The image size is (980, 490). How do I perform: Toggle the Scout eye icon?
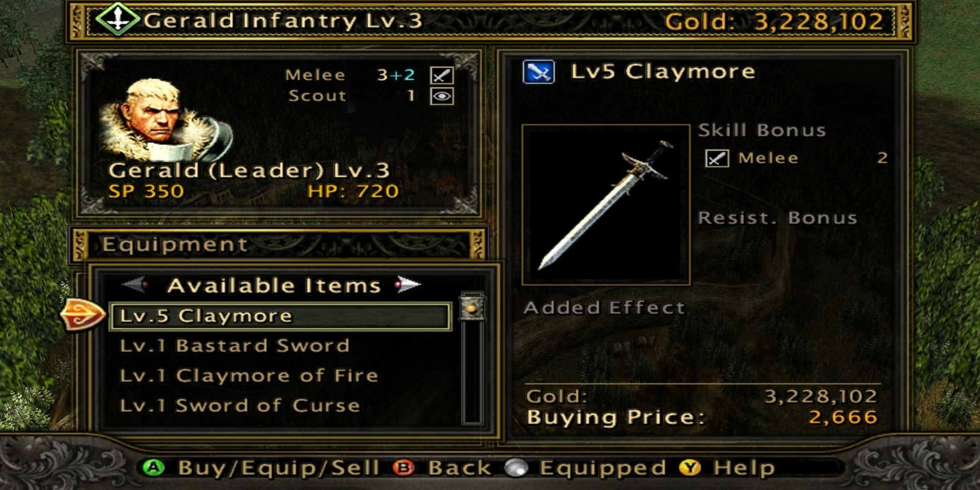[442, 96]
